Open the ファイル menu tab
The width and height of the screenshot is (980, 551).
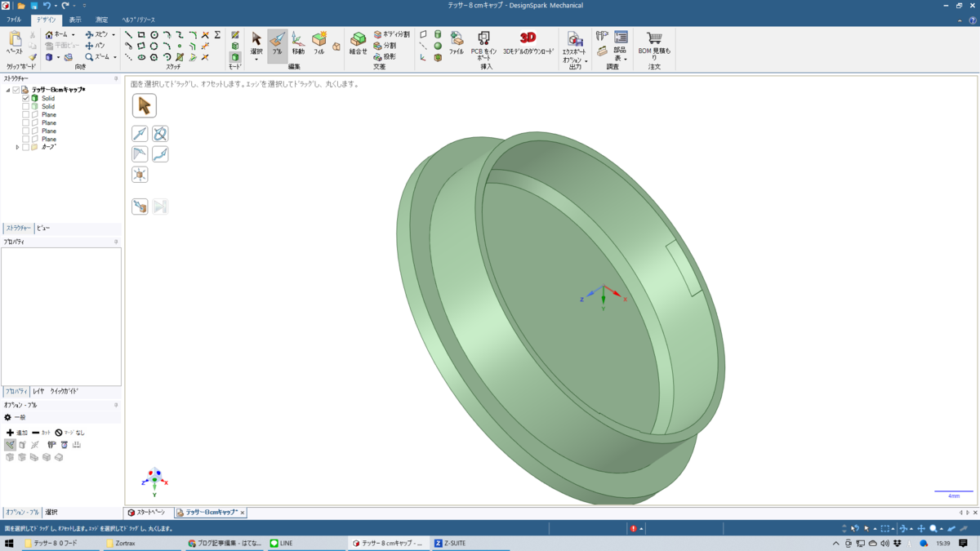click(x=14, y=20)
